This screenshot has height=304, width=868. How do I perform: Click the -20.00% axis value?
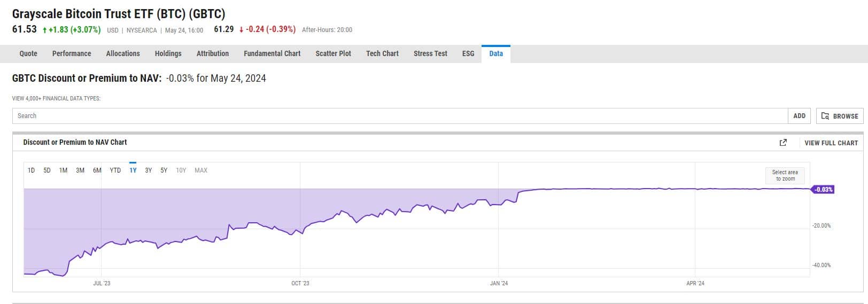coord(821,226)
